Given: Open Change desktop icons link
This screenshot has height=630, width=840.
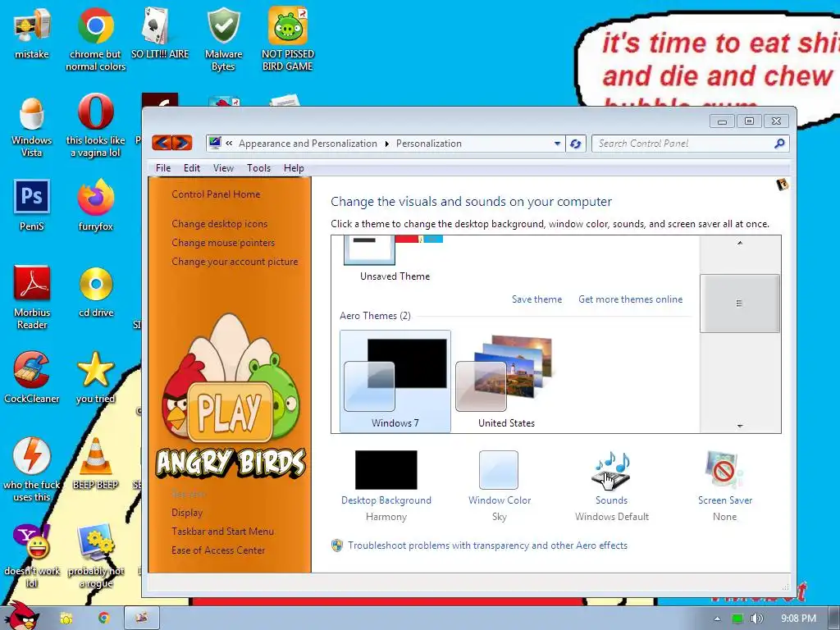Looking at the screenshot, I should pos(219,224).
